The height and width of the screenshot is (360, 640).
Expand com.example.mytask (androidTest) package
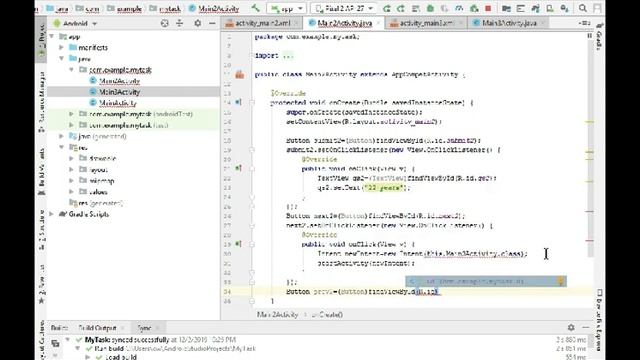click(71, 114)
